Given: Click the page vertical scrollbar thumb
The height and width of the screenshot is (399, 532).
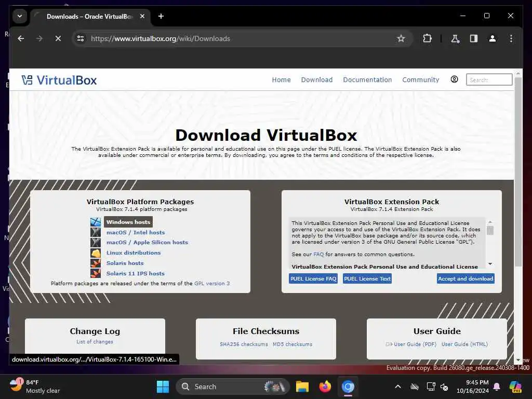Looking at the screenshot, I should click(x=518, y=171).
